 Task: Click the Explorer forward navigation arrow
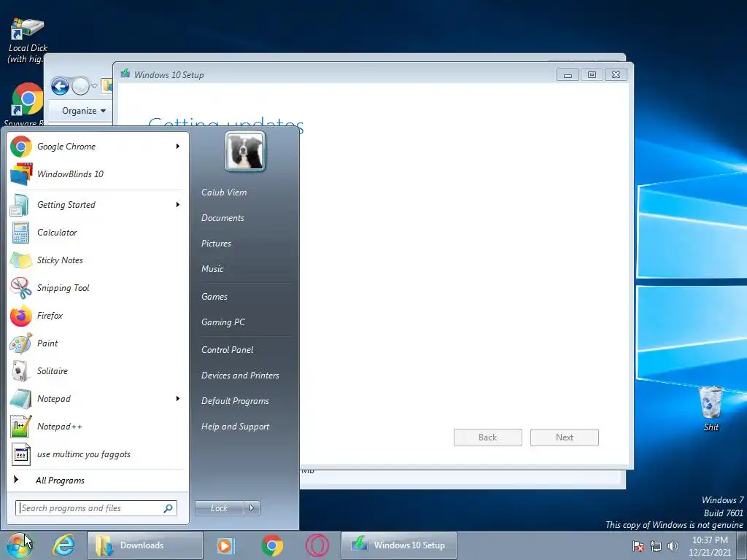point(80,86)
